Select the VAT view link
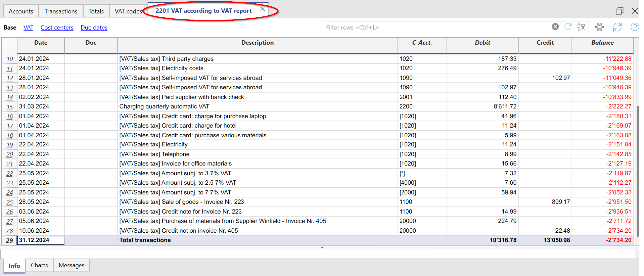This screenshot has height=276, width=644. 28,28
